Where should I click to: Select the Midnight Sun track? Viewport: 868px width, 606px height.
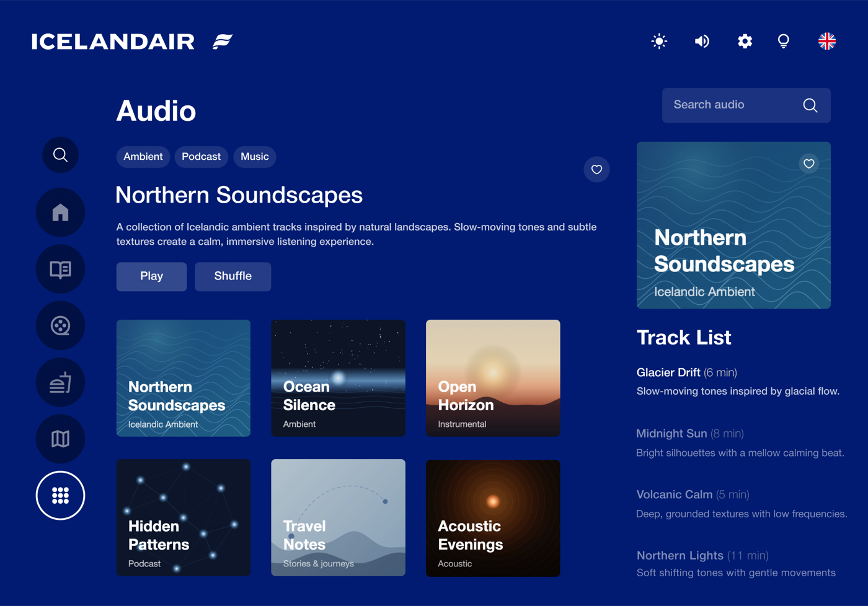(740, 442)
